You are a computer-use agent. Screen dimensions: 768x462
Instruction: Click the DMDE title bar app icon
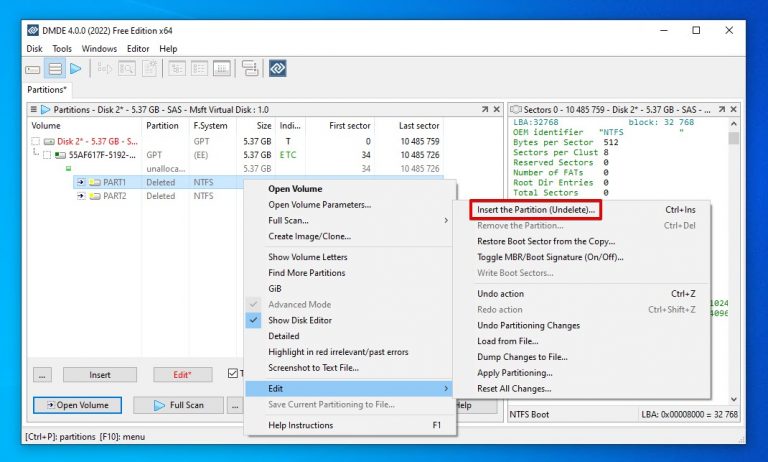(x=33, y=30)
